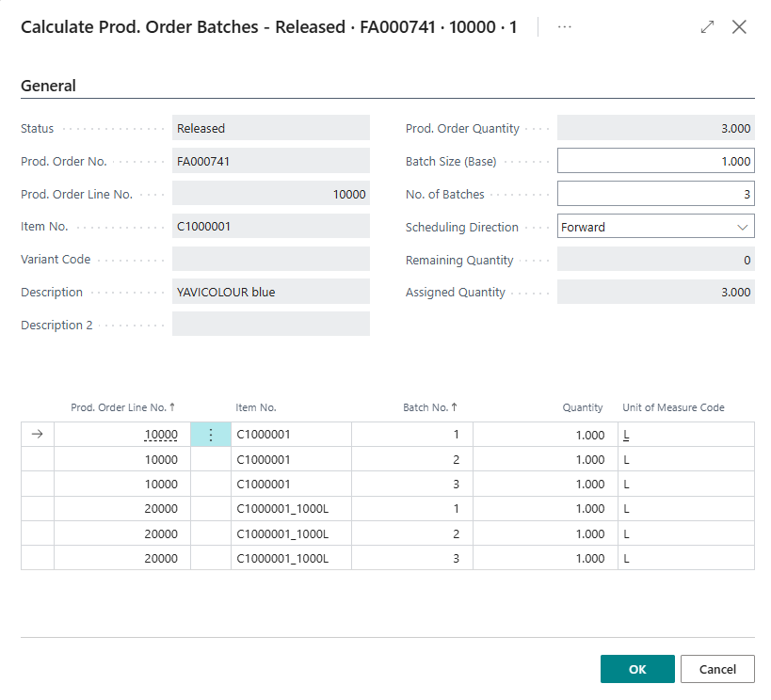
Task: Select the current row arrow indicator
Action: click(38, 435)
